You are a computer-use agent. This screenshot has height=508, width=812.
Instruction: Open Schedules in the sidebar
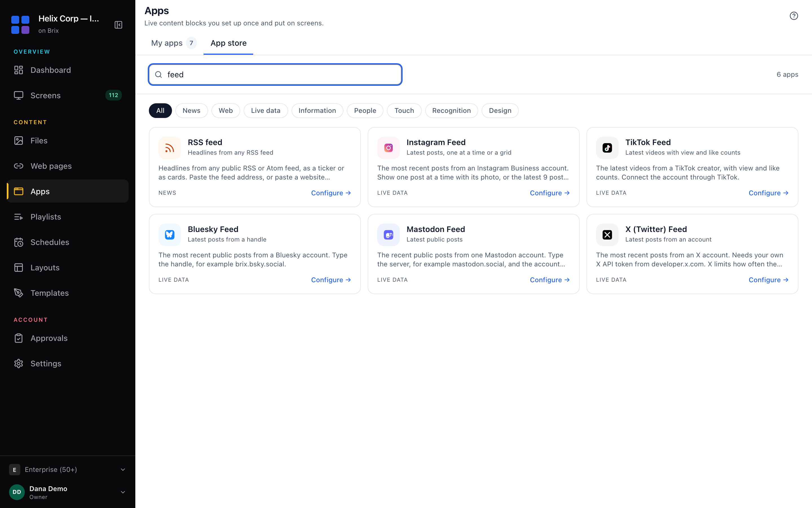pos(67,242)
